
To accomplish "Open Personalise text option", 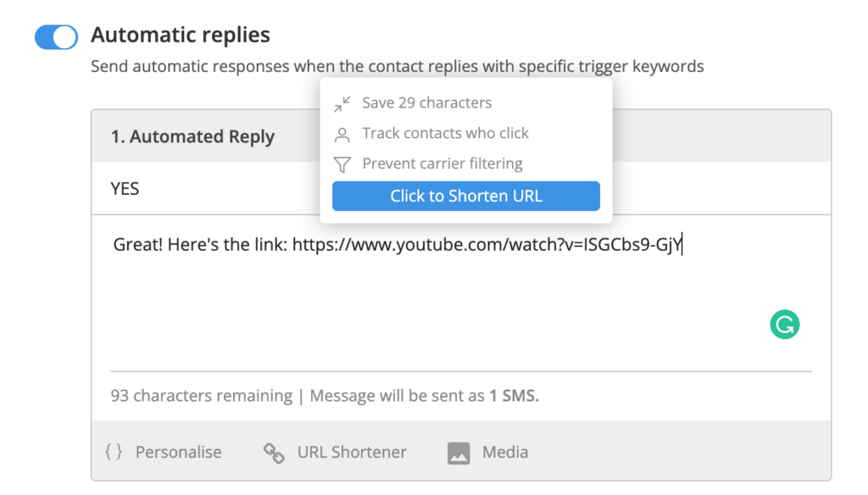I will 178,453.
